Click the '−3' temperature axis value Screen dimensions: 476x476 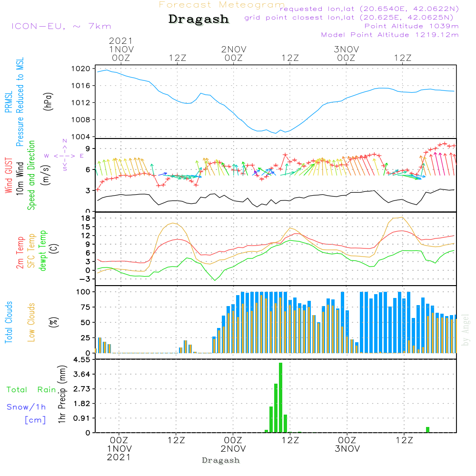(x=84, y=278)
